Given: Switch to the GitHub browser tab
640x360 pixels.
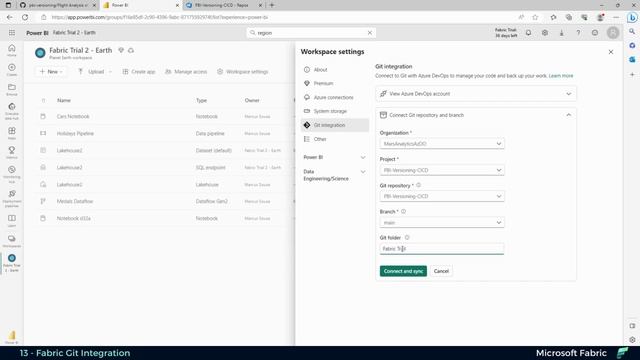Looking at the screenshot, I should coord(57,5).
